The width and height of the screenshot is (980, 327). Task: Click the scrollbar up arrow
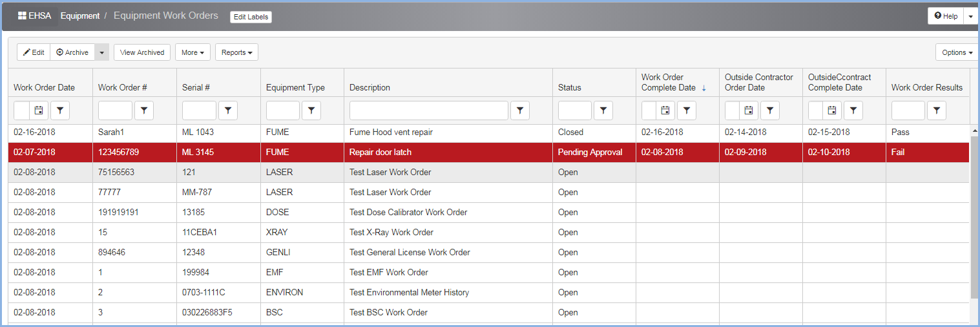[x=974, y=130]
